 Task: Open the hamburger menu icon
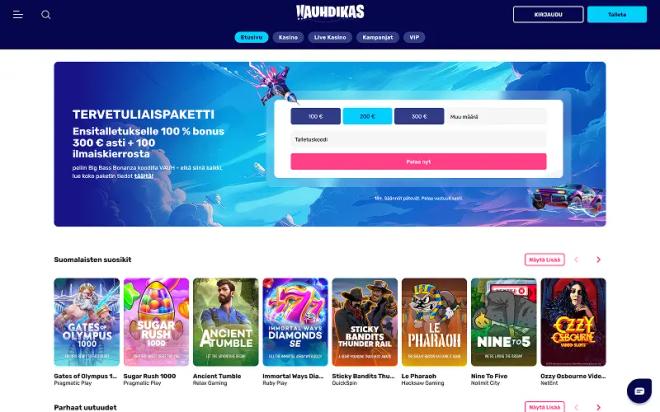coord(18,15)
